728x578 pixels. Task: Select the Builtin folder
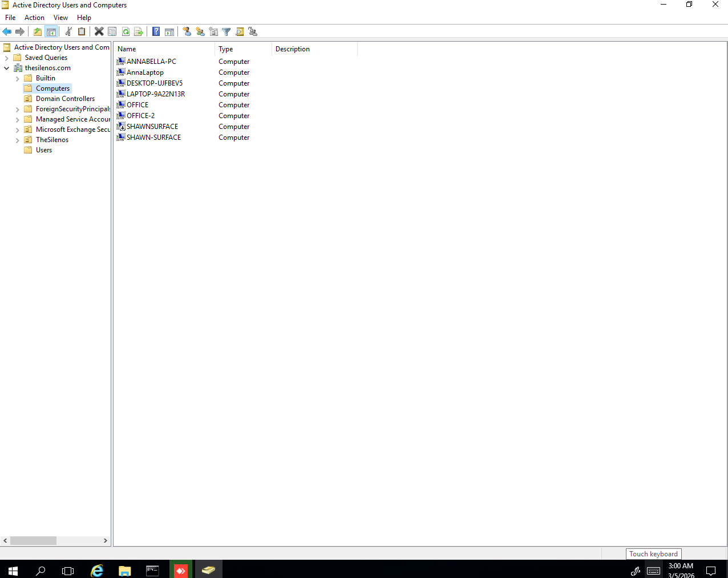click(x=46, y=78)
